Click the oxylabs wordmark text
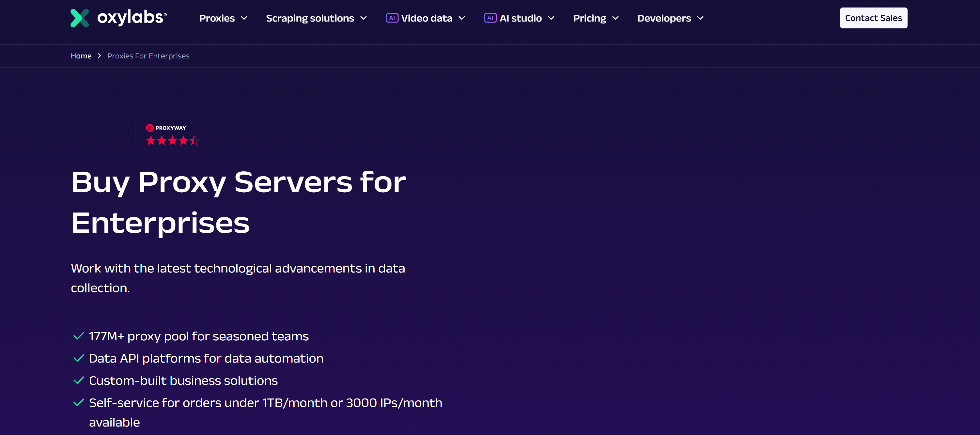The height and width of the screenshot is (435, 980). [131, 18]
